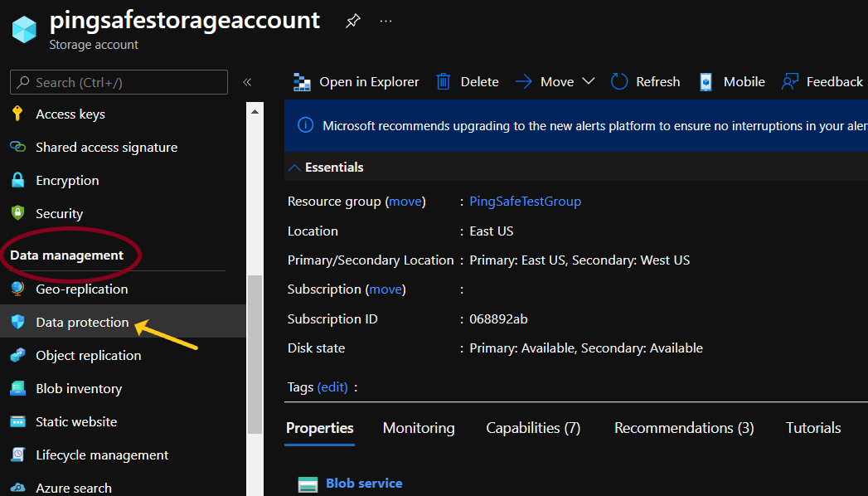Select the Encryption lock icon
Screen dimensions: 868x496
[18, 181]
